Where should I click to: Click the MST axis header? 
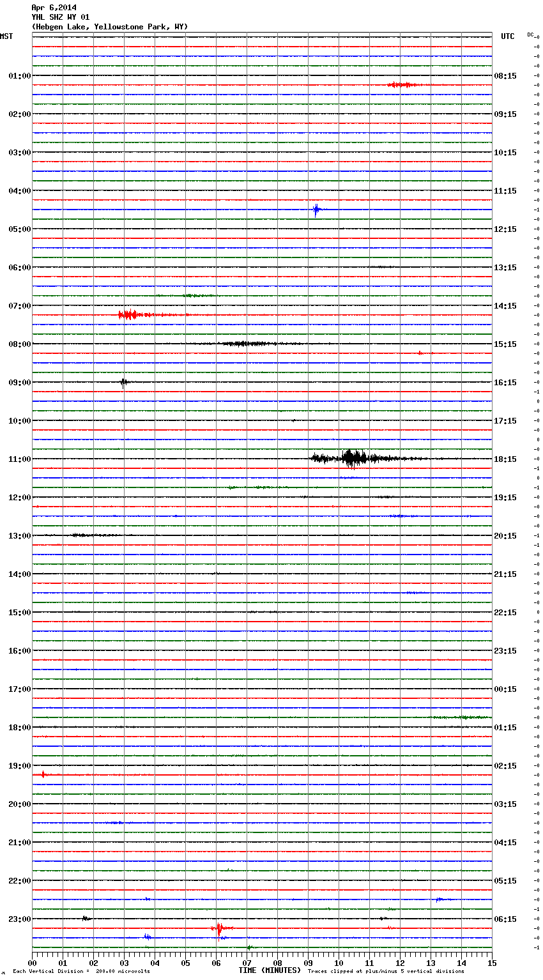(6, 36)
